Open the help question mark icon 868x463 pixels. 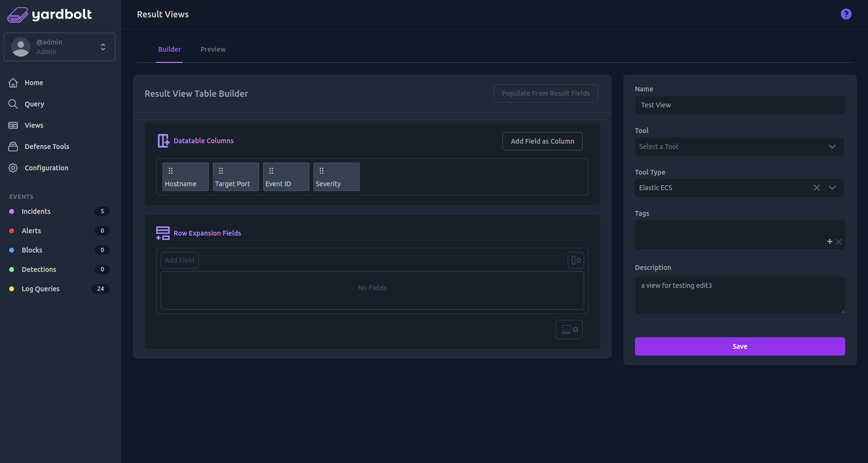(846, 14)
